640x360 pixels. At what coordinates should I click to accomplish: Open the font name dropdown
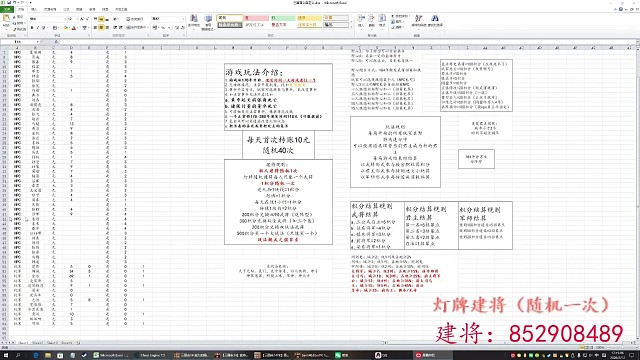[65, 19]
